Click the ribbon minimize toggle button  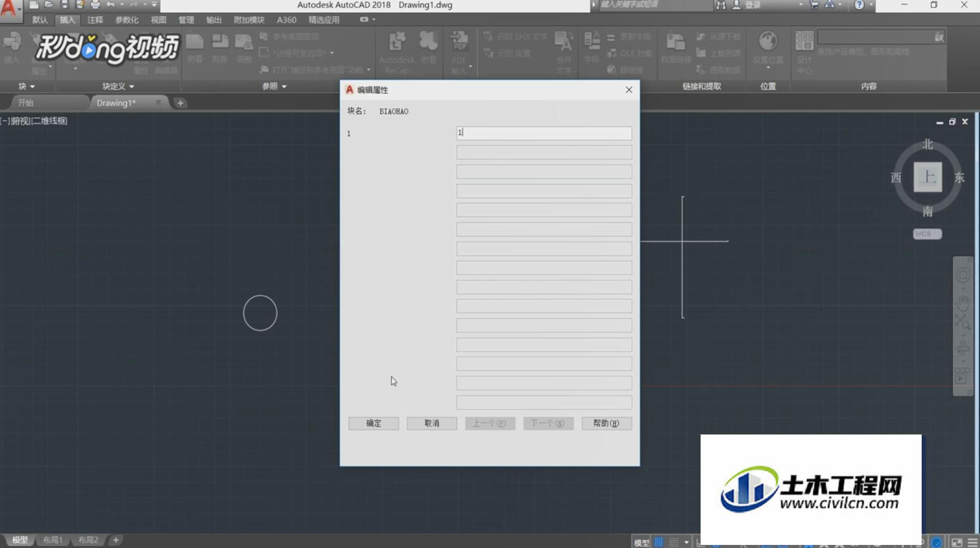coord(364,20)
